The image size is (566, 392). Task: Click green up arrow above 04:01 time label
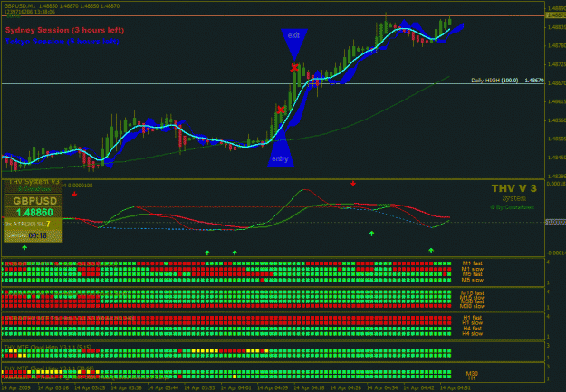pyautogui.click(x=235, y=253)
